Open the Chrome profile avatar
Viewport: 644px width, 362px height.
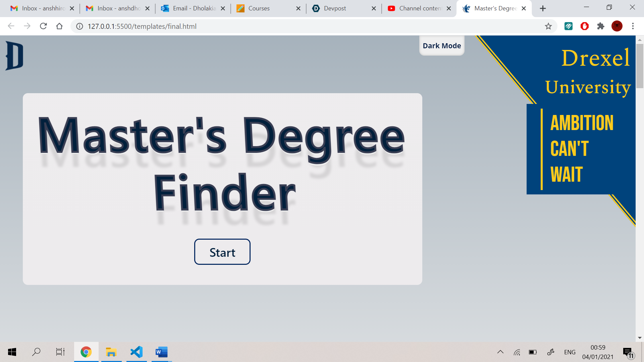click(x=616, y=26)
